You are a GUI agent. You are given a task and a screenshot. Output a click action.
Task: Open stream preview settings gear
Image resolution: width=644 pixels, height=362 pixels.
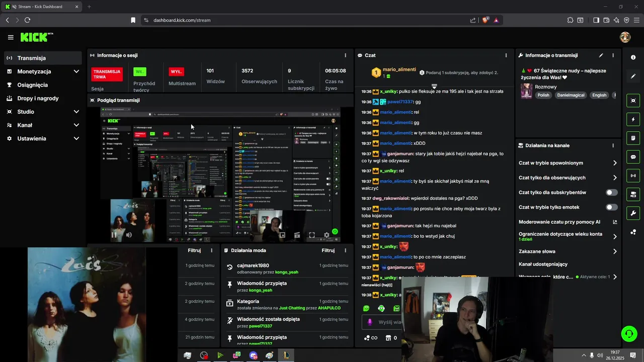[x=327, y=235]
